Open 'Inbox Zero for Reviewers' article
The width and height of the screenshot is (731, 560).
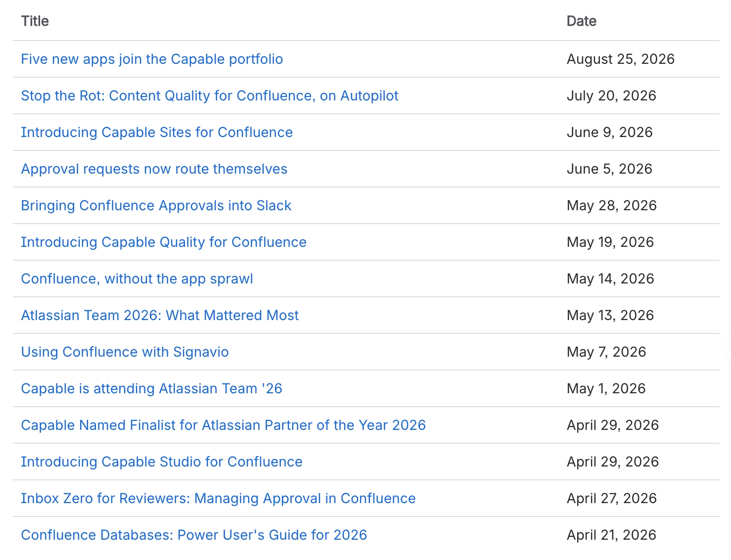coord(218,499)
